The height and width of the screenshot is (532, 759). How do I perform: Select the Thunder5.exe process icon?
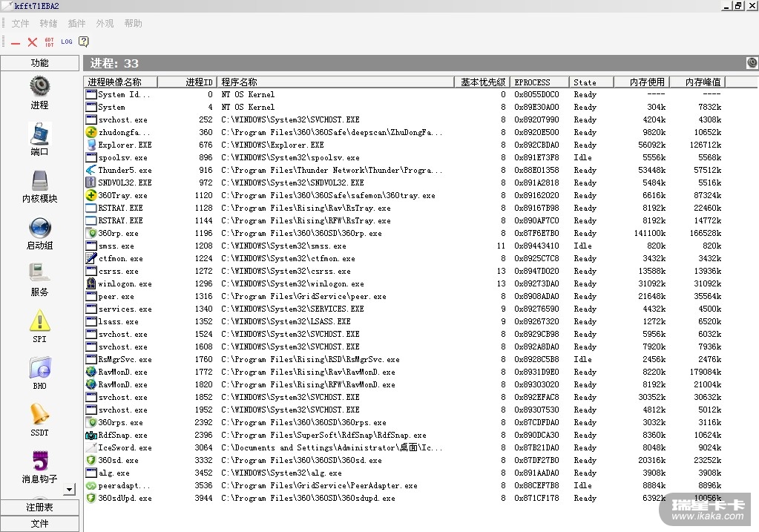click(x=91, y=170)
